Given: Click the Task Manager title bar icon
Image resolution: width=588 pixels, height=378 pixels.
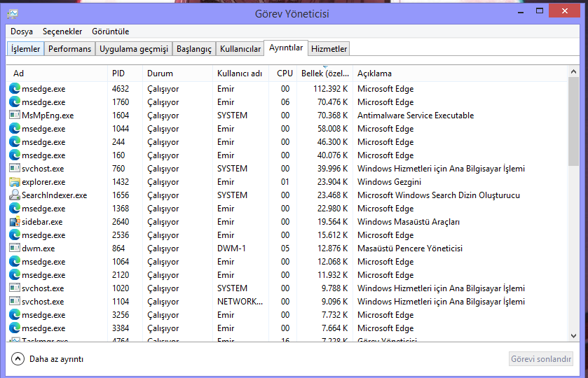Looking at the screenshot, I should 13,14.
